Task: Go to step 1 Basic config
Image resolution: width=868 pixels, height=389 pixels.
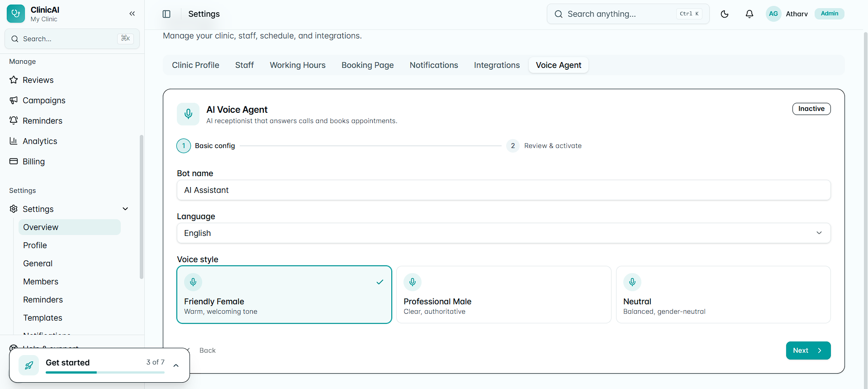Action: (206, 146)
